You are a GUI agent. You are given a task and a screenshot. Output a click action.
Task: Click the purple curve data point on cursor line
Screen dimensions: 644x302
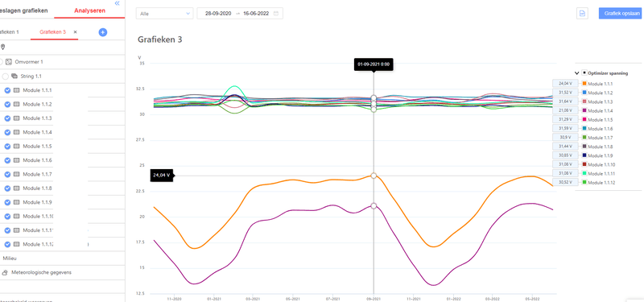374,206
